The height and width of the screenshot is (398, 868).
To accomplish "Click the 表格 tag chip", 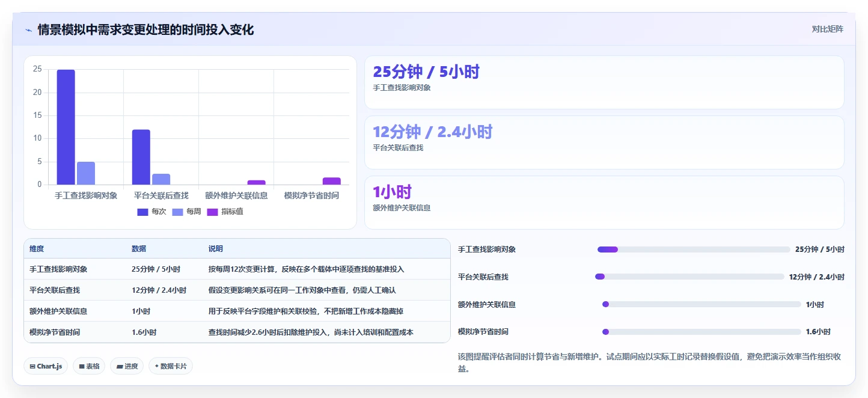I will (x=89, y=366).
